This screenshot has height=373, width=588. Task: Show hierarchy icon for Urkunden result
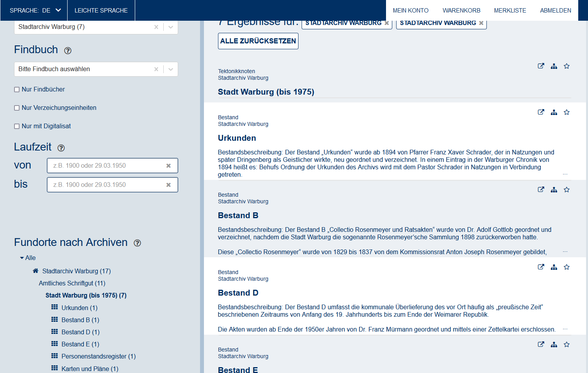pos(554,112)
